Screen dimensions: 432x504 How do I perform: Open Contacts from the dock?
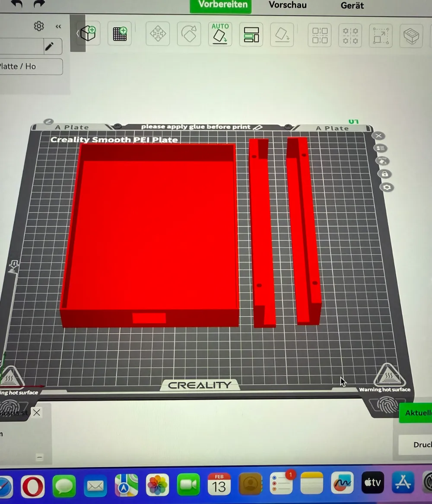pyautogui.click(x=250, y=483)
